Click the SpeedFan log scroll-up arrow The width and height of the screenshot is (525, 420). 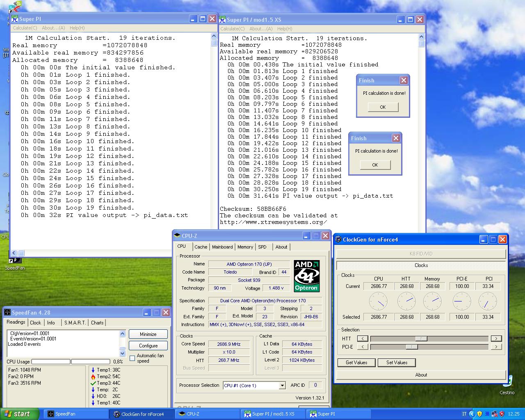pyautogui.click(x=122, y=333)
